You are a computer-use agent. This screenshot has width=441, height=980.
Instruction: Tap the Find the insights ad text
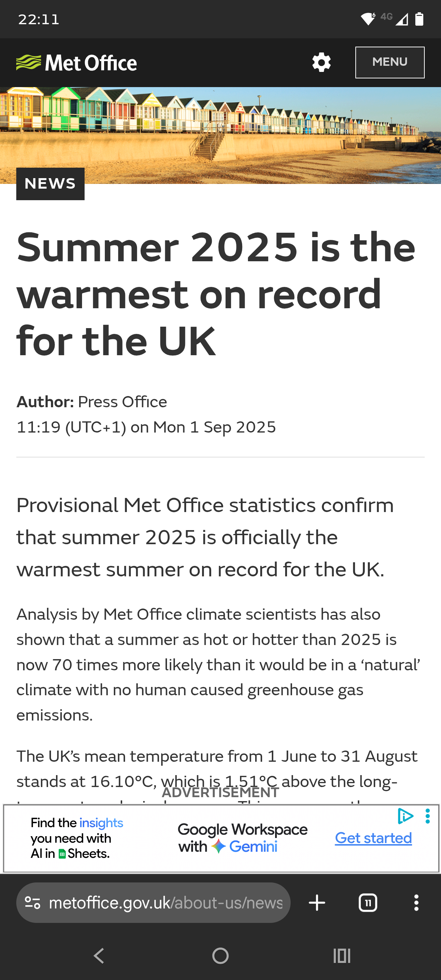77,838
